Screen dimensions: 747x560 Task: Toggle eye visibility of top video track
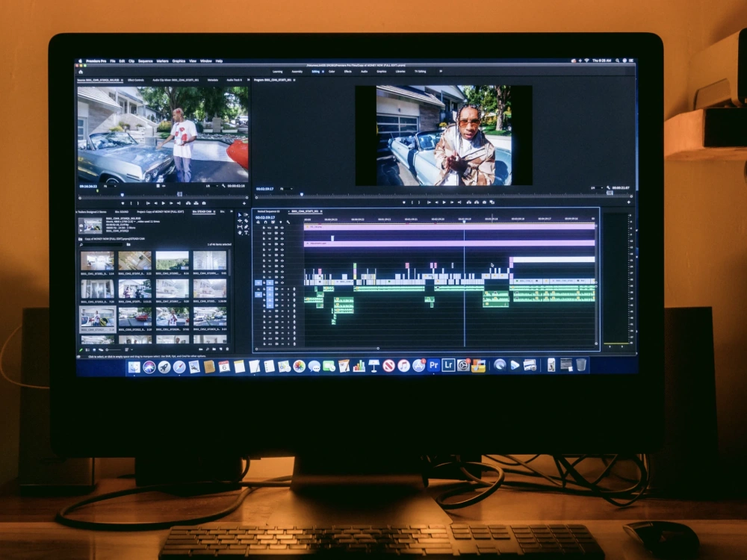[x=282, y=228]
